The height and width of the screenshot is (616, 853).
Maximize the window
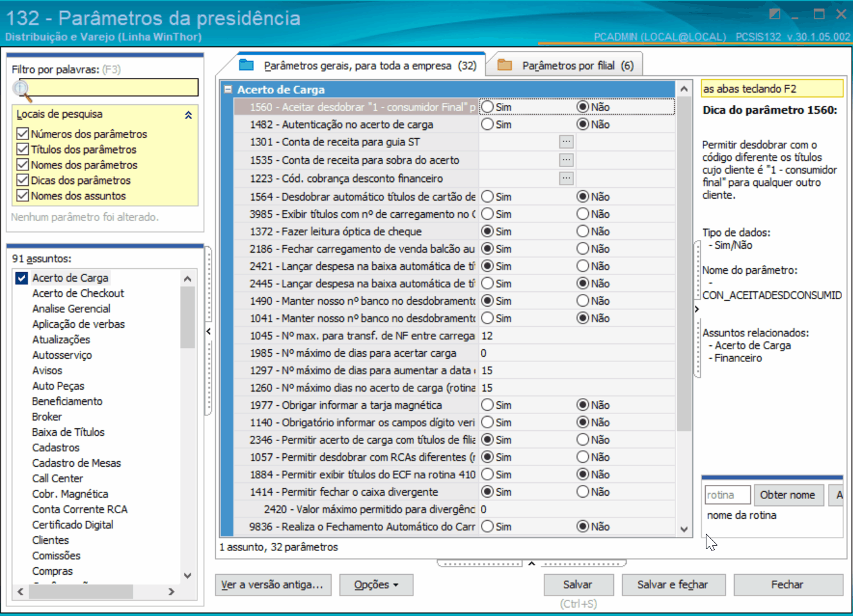pos(819,14)
